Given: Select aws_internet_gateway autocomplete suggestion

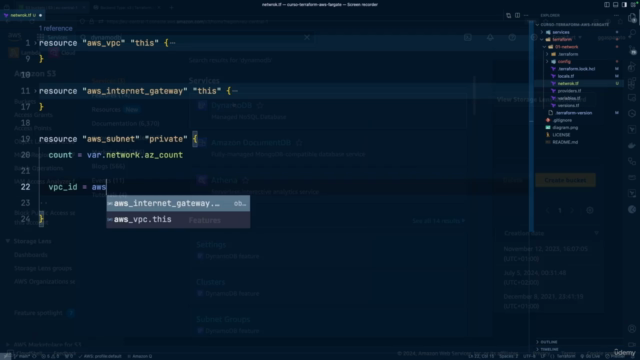Looking at the screenshot, I should (178, 203).
